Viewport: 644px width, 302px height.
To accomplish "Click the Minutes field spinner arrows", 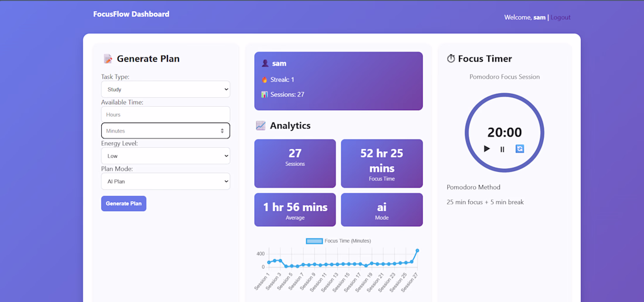I will coord(222,131).
